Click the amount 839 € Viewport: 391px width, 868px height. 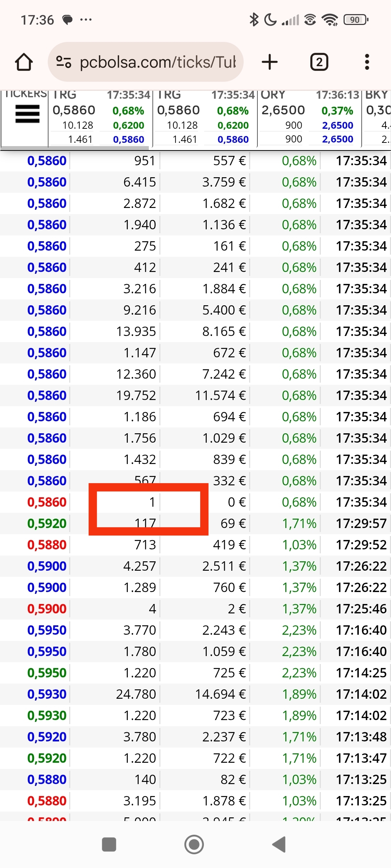pyautogui.click(x=230, y=459)
